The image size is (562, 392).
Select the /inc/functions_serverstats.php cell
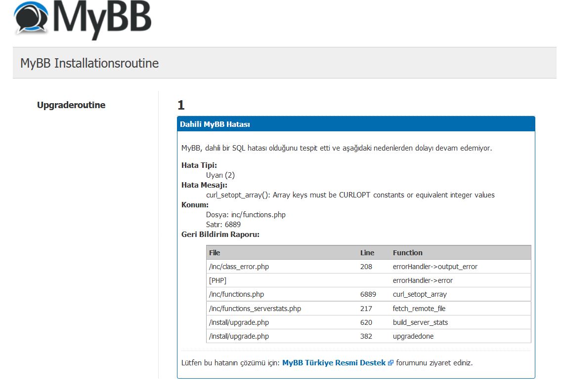click(255, 309)
